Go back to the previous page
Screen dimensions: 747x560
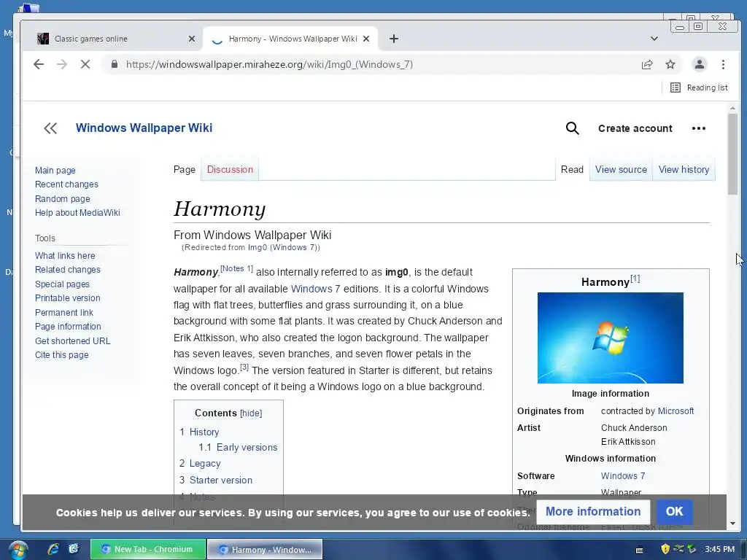pos(39,64)
